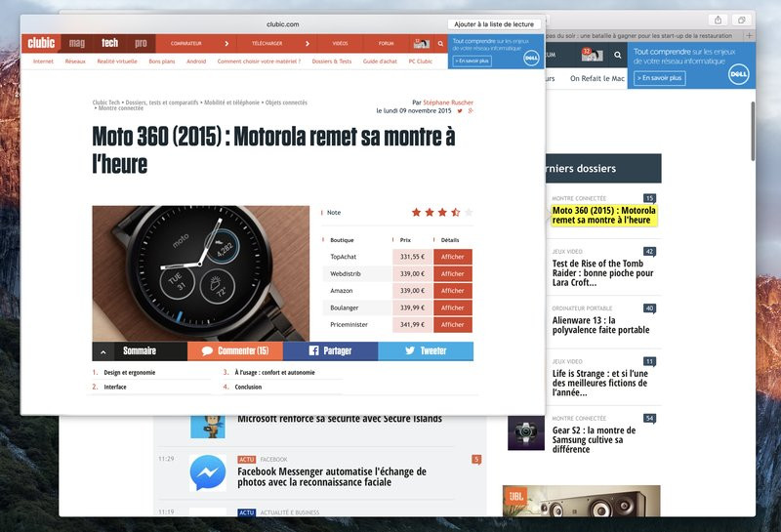The image size is (781, 532).
Task: Open the Internet subnav link
Action: [x=43, y=61]
